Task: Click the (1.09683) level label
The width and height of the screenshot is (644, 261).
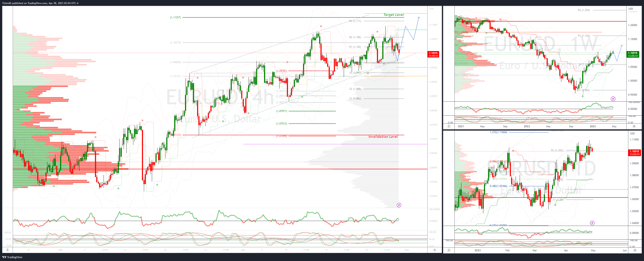Action: (175, 62)
